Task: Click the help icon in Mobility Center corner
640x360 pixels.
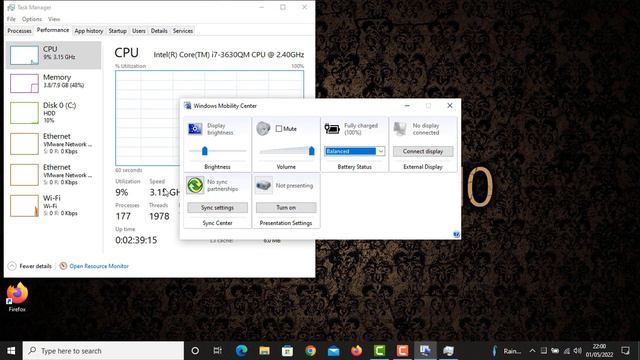Action: (x=456, y=234)
